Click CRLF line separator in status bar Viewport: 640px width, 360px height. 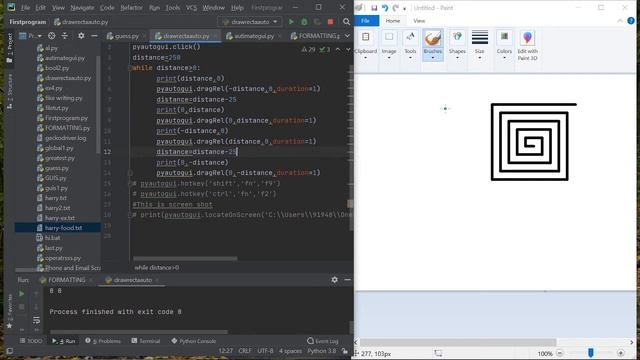[x=245, y=351]
